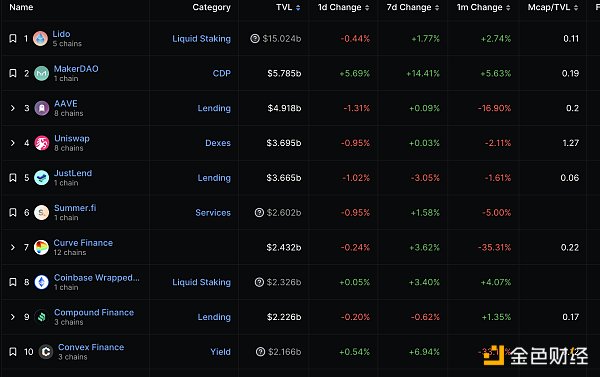Toggle bookmark for MakerDAO
This screenshot has height=377, width=600.
pyautogui.click(x=13, y=73)
